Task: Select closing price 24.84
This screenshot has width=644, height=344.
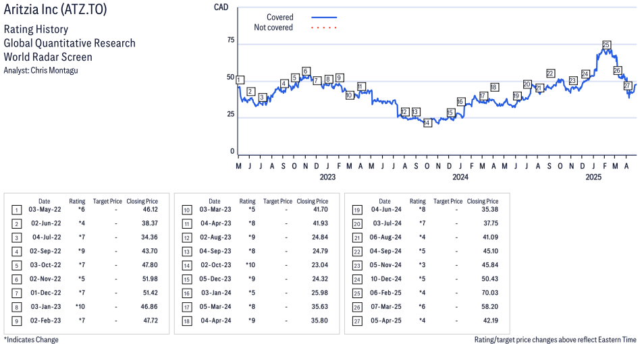Action: [x=320, y=237]
